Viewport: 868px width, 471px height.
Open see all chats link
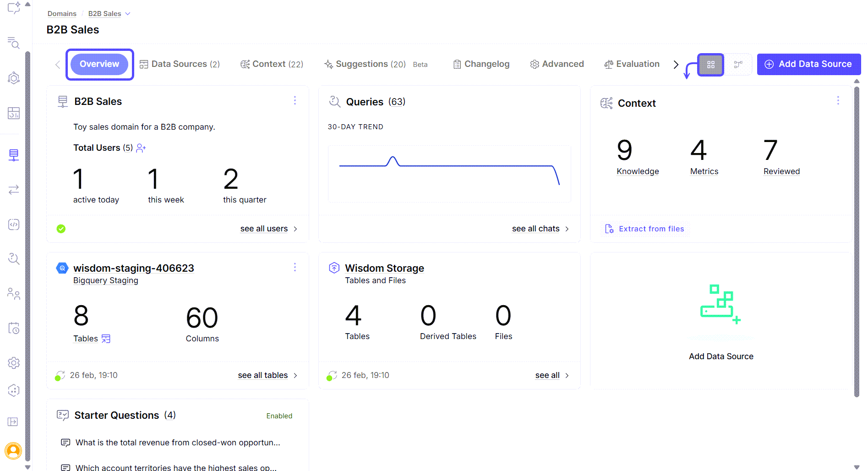(x=535, y=228)
